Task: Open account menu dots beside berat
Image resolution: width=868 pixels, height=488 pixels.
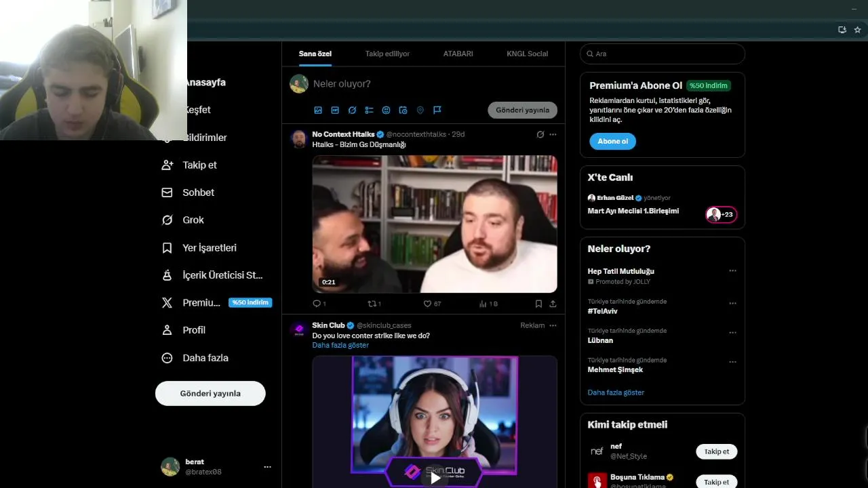Action: [267, 466]
